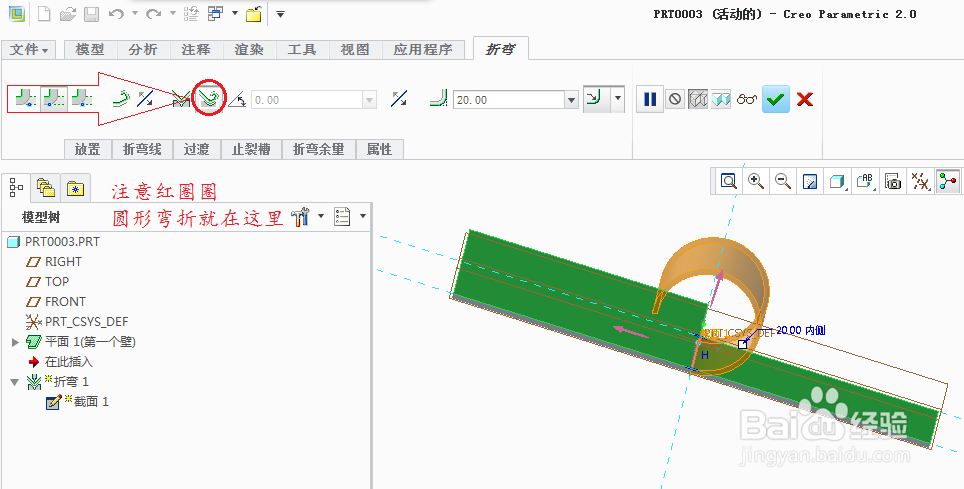The height and width of the screenshot is (489, 964).
Task: Flip the fixed side arrow icon left of angle bend
Action: pos(145,98)
